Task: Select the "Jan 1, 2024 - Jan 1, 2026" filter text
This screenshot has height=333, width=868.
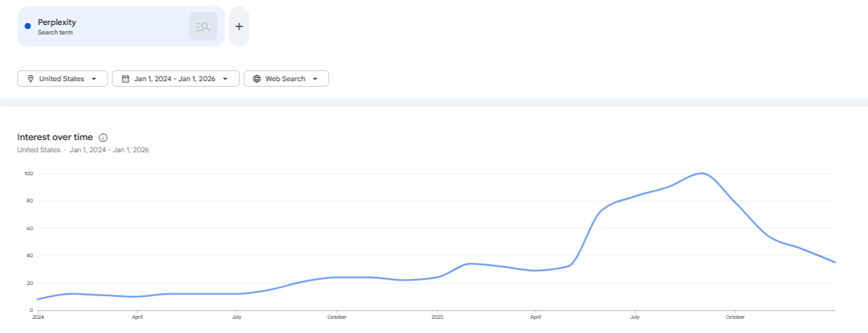Action: [175, 79]
